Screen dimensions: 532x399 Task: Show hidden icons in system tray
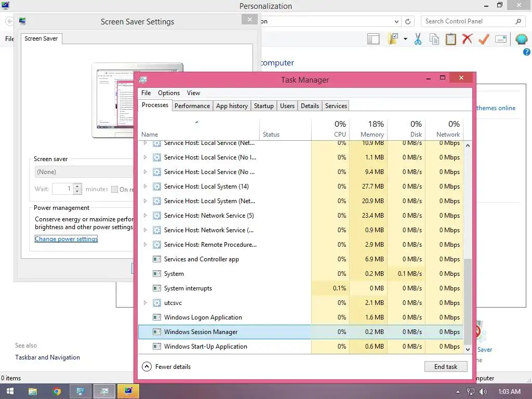point(458,392)
